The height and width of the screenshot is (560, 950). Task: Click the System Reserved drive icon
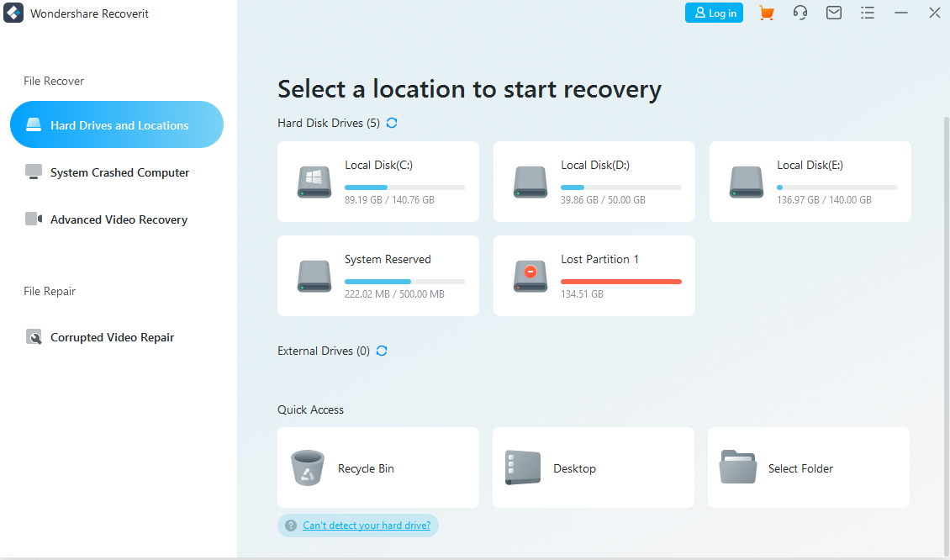coord(314,277)
